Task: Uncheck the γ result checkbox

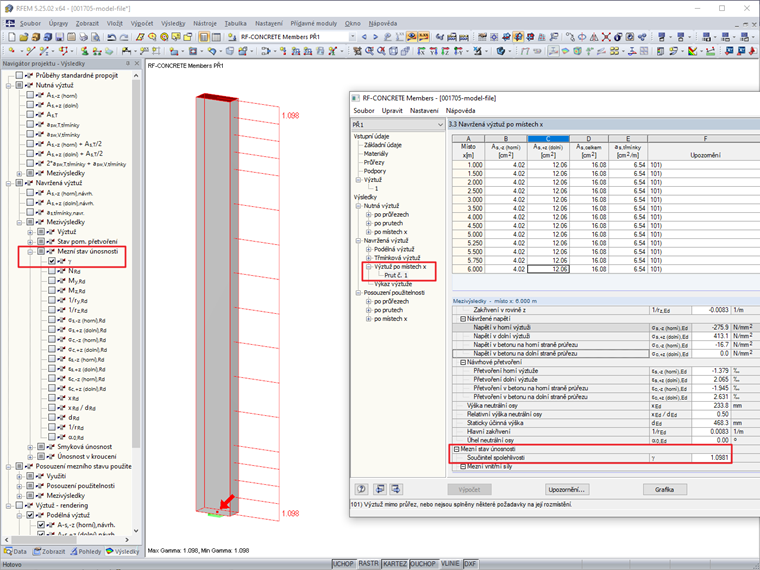Action: point(52,261)
